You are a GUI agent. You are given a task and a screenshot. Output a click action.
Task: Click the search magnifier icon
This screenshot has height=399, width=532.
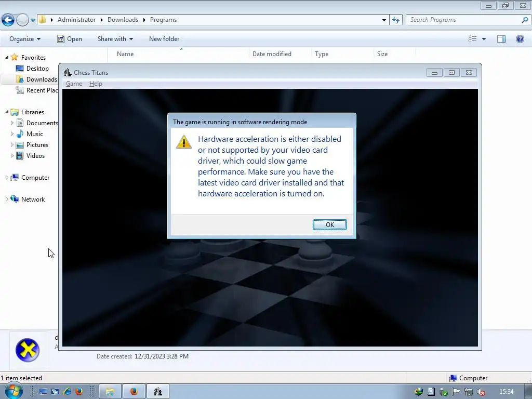525,20
